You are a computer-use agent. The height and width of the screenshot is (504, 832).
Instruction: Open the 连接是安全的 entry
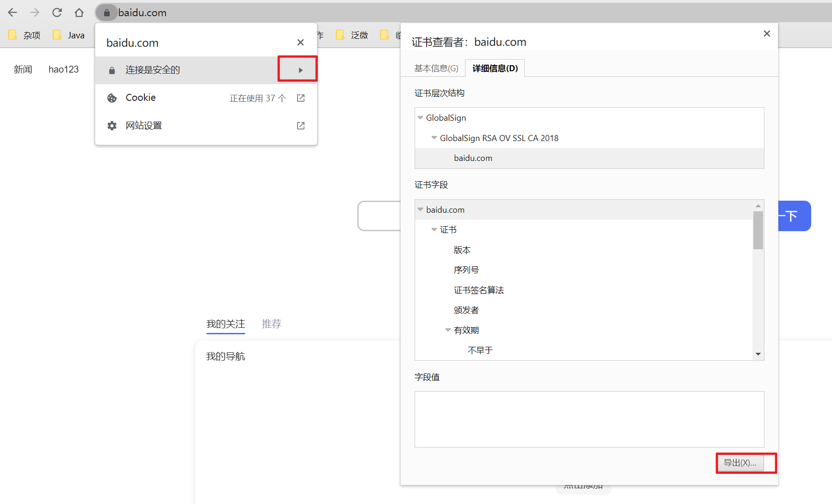click(206, 70)
